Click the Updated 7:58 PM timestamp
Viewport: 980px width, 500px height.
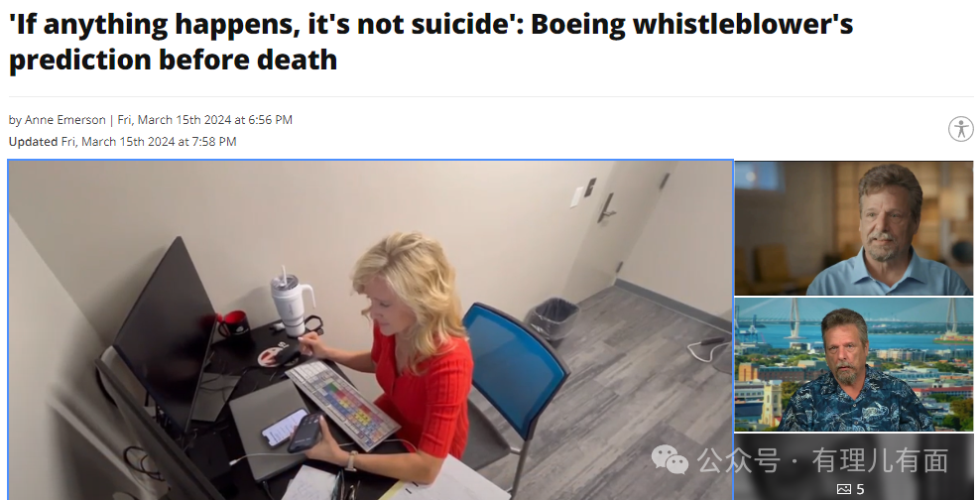pyautogui.click(x=149, y=142)
